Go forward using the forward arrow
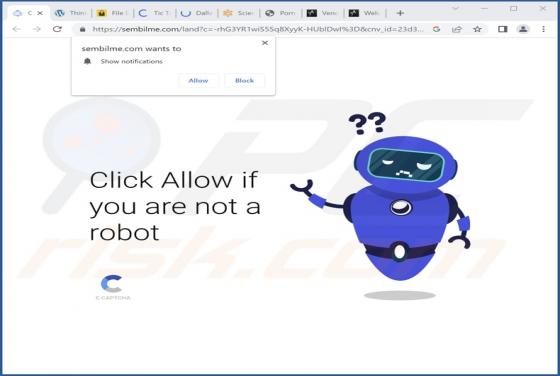This screenshot has width=560, height=376. (x=37, y=29)
